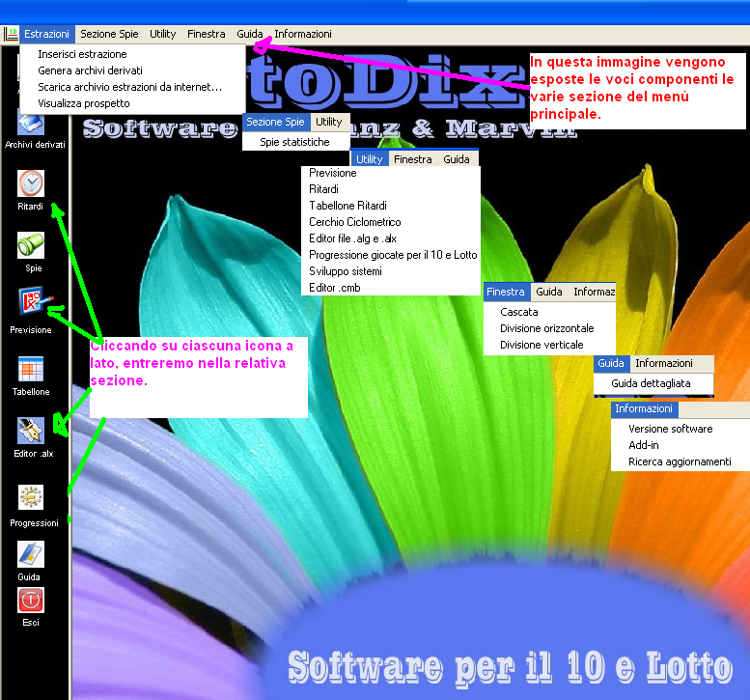
Task: Choose Visualizza prospetto
Action: coord(84,103)
